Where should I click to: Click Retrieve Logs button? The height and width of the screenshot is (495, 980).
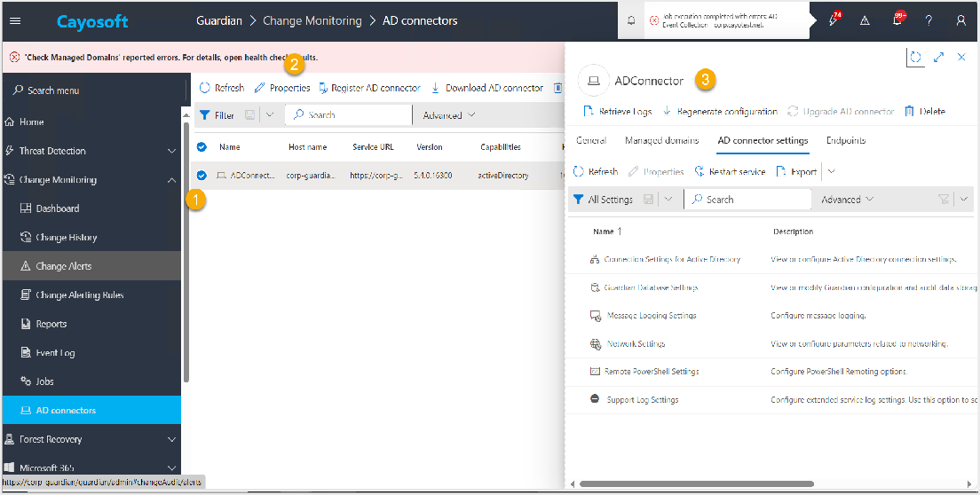pyautogui.click(x=618, y=111)
